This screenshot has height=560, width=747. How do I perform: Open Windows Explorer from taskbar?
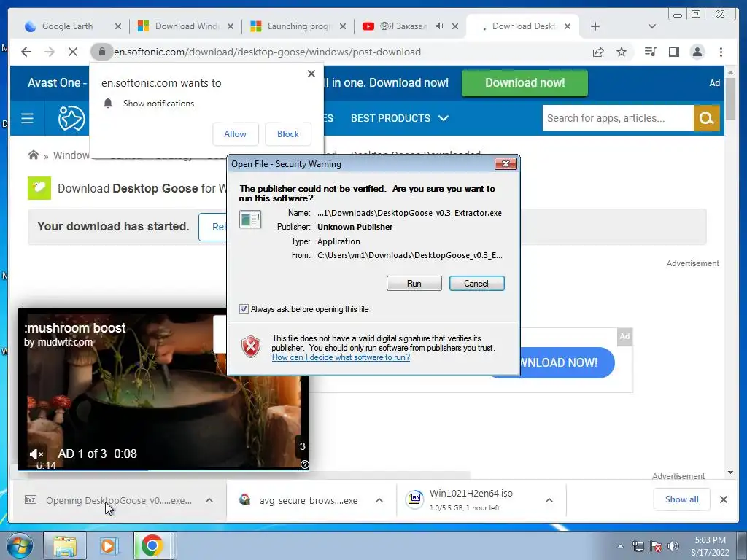[x=65, y=545]
